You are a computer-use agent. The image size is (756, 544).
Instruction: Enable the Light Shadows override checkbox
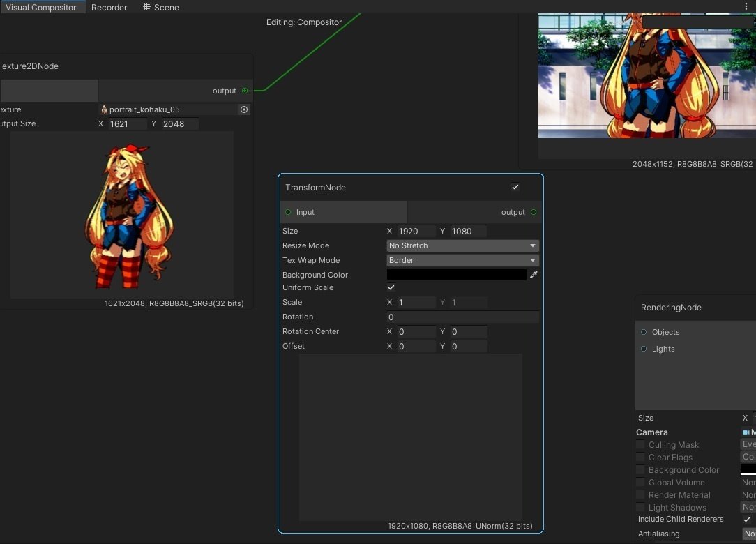point(640,507)
